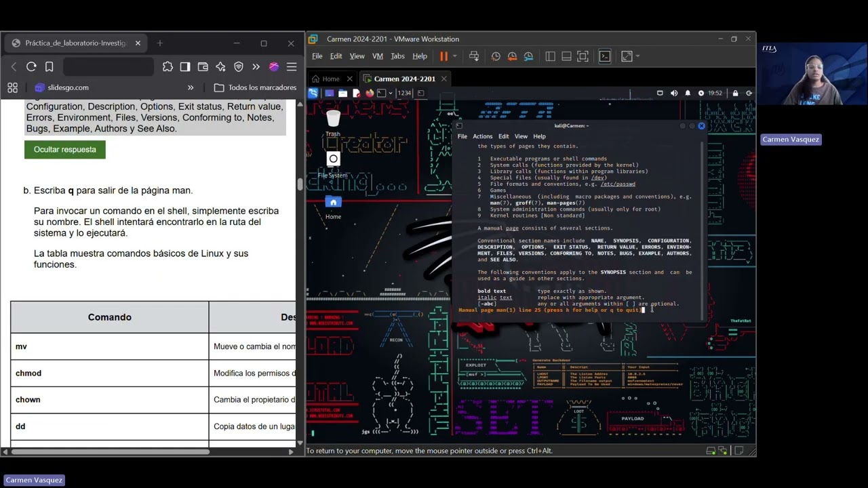This screenshot has width=868, height=488.
Task: Click Ocultar respuesta button
Action: point(65,149)
